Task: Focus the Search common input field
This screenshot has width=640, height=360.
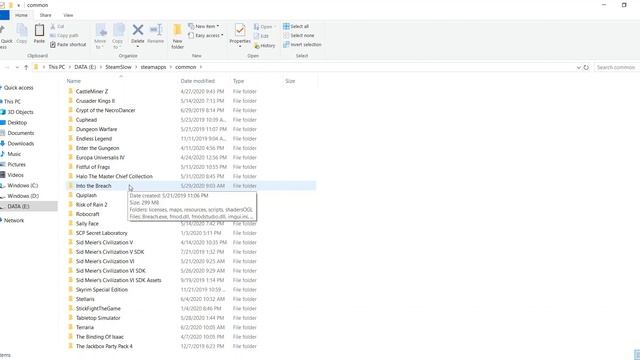Action: pos(616,67)
